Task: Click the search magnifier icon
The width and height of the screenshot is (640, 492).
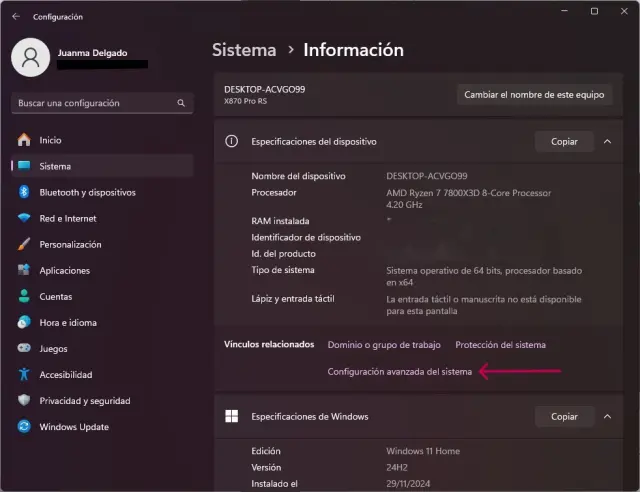Action: (181, 103)
